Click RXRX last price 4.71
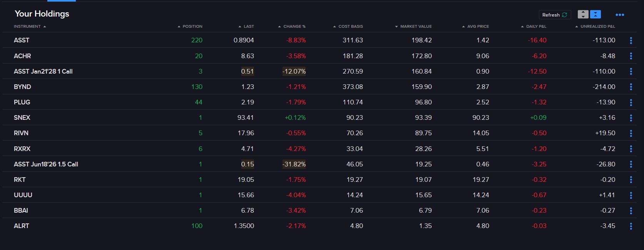This screenshot has width=644, height=250. pyautogui.click(x=248, y=149)
